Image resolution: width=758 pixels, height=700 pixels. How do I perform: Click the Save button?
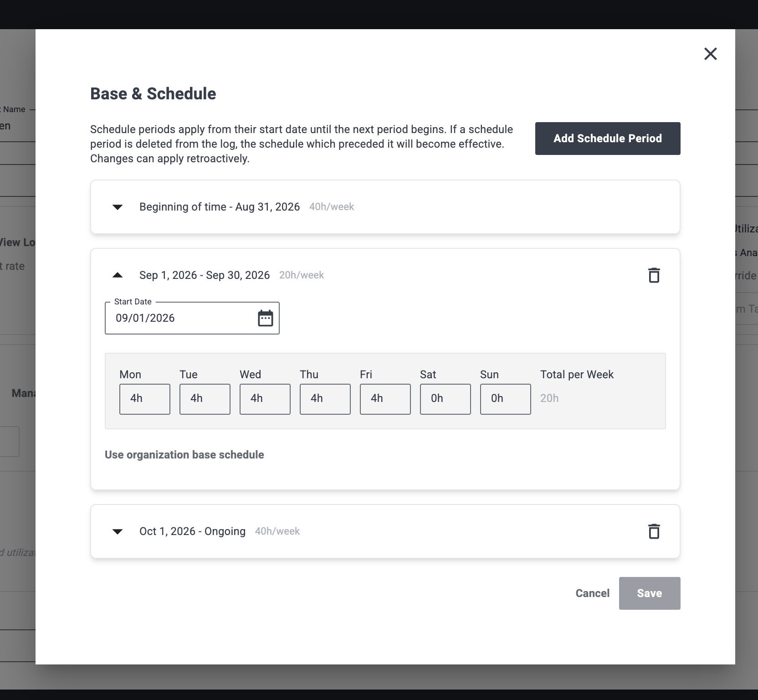pyautogui.click(x=650, y=593)
